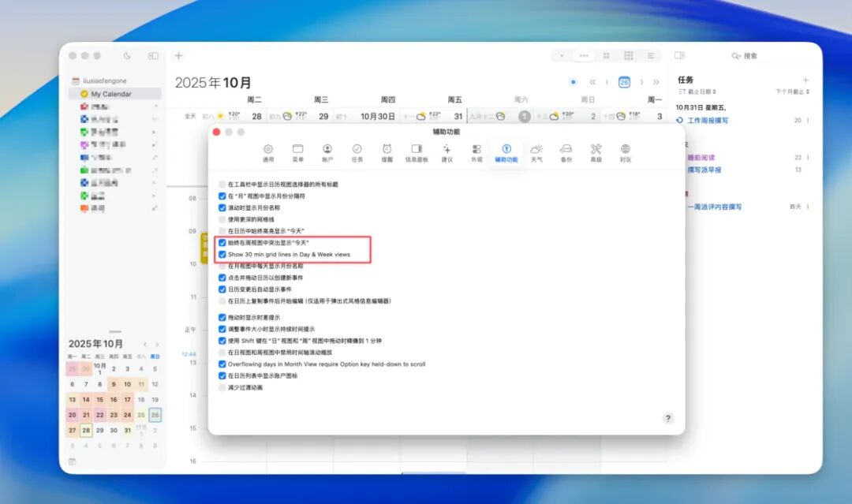
Task: Uncheck the Shift 键 1 分钟 precision option
Action: click(222, 341)
